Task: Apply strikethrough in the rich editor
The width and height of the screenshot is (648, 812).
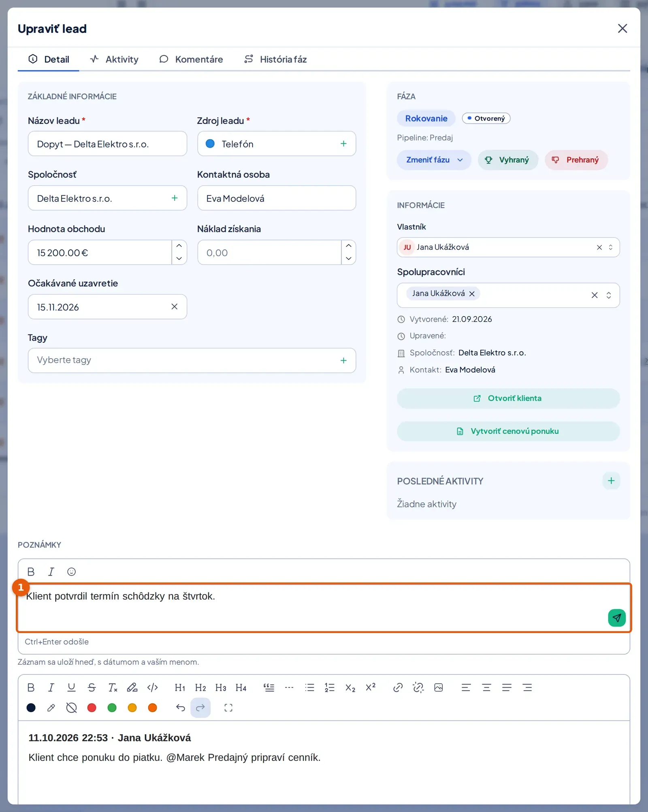Action: 92,687
